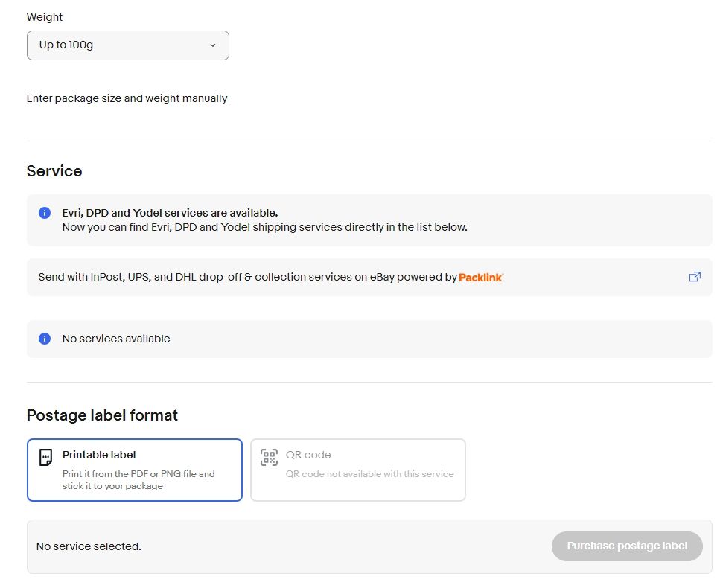Screen dimensions: 723x588
Task: Click the Weight field label
Action: [45, 17]
